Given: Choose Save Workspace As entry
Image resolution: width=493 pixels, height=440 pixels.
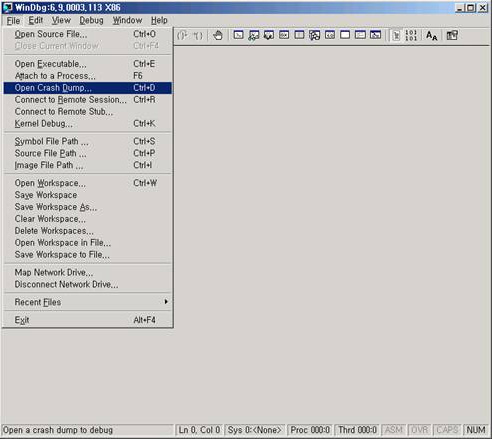Looking at the screenshot, I should coord(88,207).
